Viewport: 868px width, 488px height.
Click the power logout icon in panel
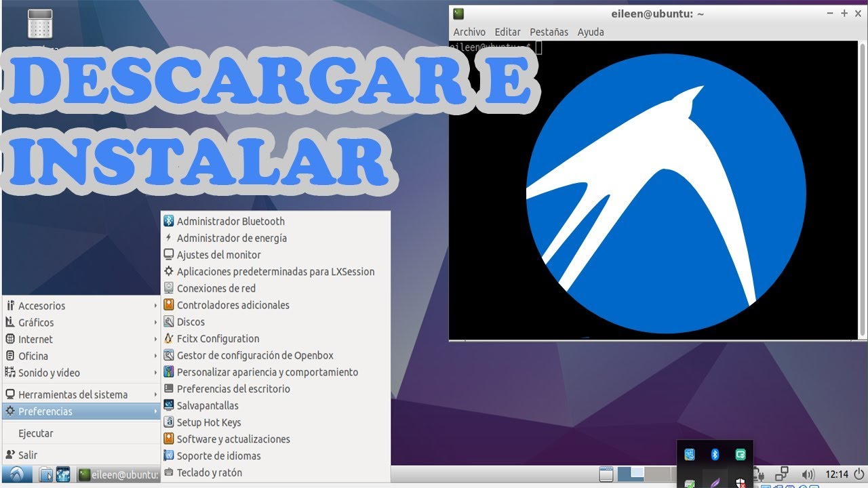click(859, 474)
